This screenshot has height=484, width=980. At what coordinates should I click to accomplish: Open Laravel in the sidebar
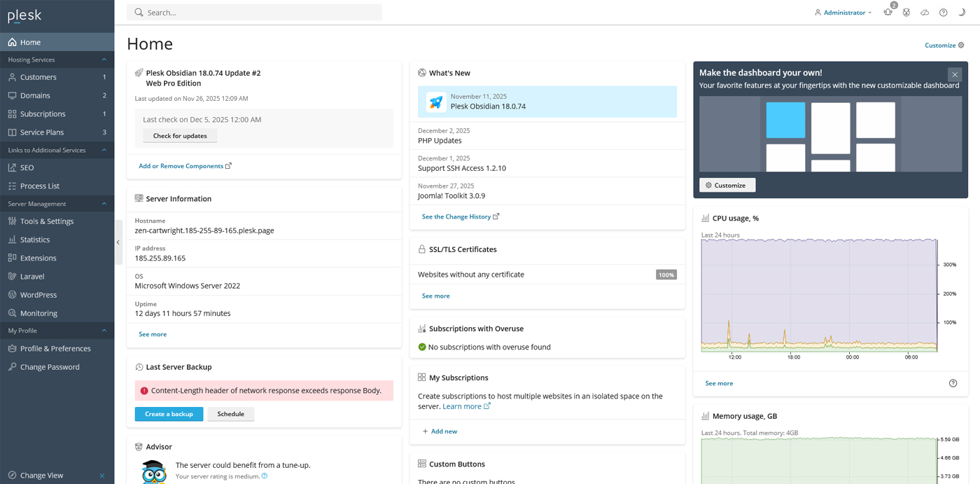click(32, 276)
